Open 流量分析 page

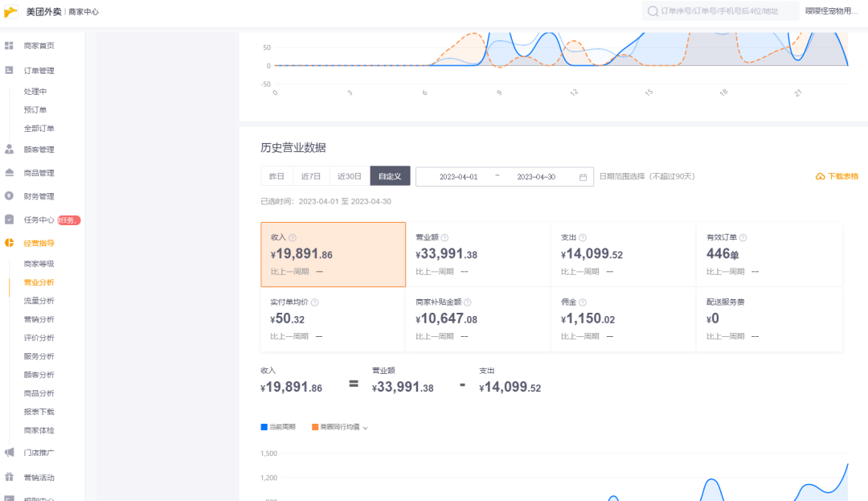tap(39, 301)
